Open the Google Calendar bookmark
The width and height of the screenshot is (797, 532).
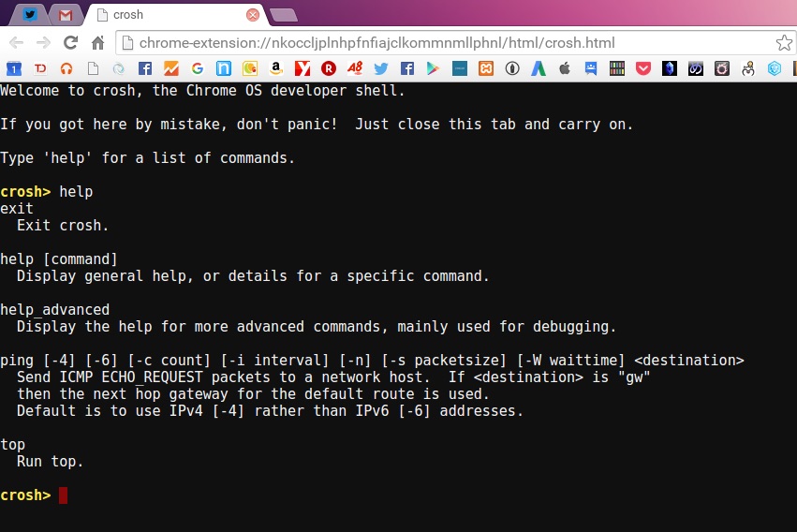tap(14, 68)
